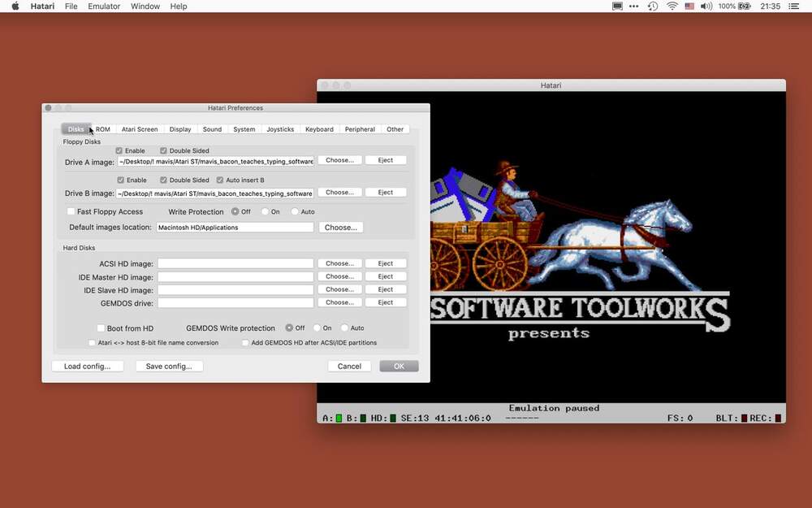Choose the default images location
The height and width of the screenshot is (508, 812).
point(341,228)
